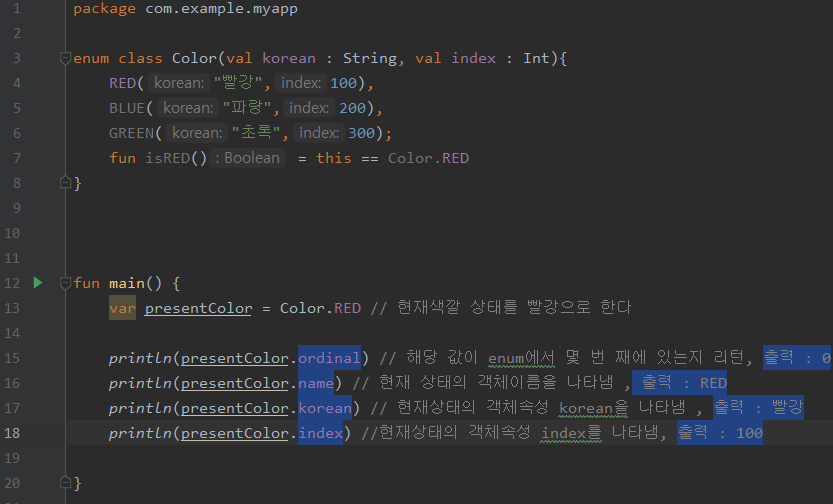Click the highlighted '출력 : 100' comment
Viewport: 833px width, 504px height.
tap(720, 433)
